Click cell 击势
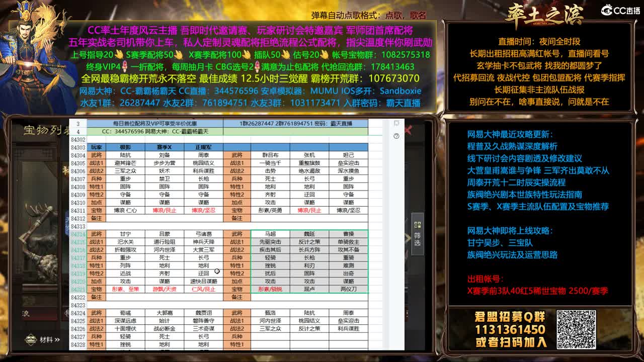The width and height of the screenshot is (644, 362). (x=270, y=171)
